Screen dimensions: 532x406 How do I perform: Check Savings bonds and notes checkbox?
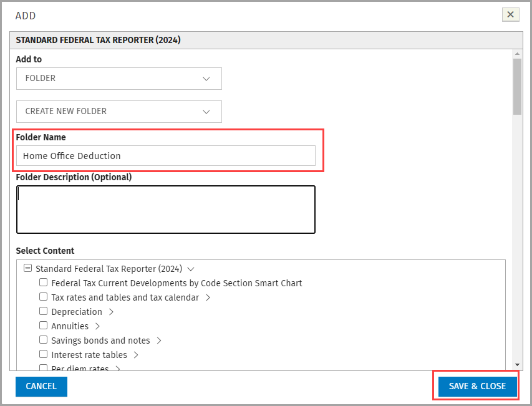[43, 339]
